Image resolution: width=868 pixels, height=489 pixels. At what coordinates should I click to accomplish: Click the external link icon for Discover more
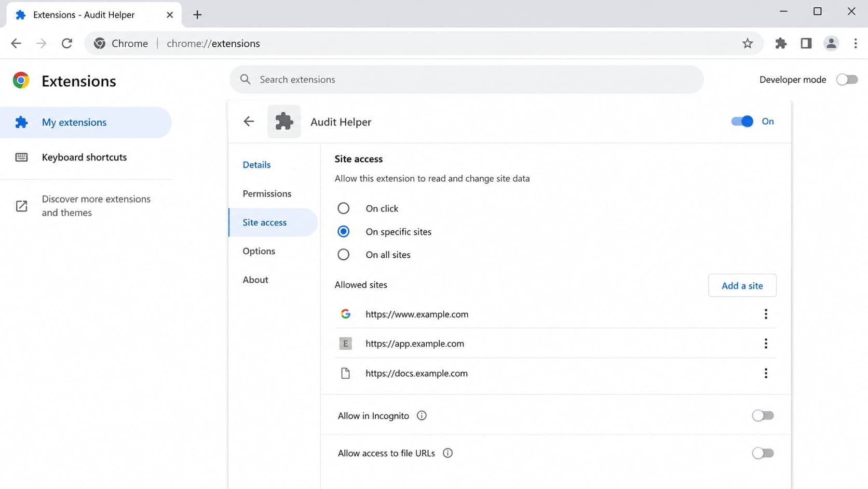coord(21,206)
